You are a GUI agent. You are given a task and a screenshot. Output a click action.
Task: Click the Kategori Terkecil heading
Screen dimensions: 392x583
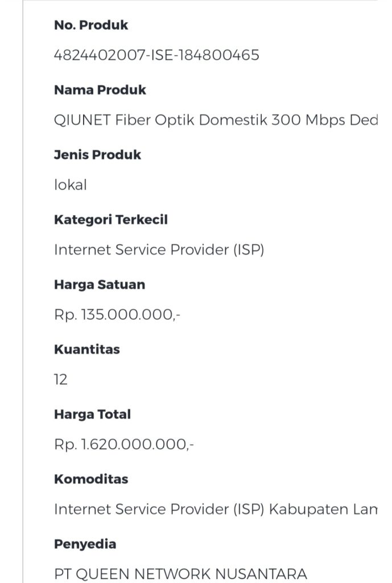(x=110, y=220)
